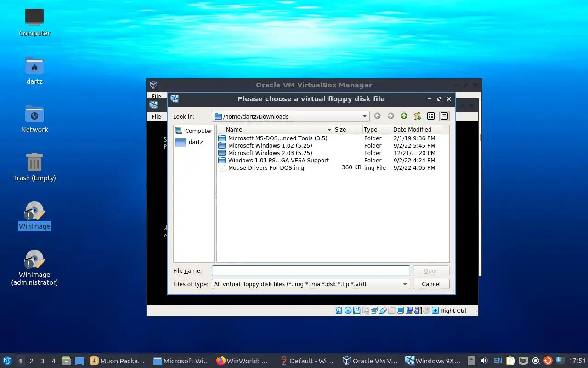Open the clipboard manager tray icon
The width and height of the screenshot is (588, 368).
click(511, 361)
